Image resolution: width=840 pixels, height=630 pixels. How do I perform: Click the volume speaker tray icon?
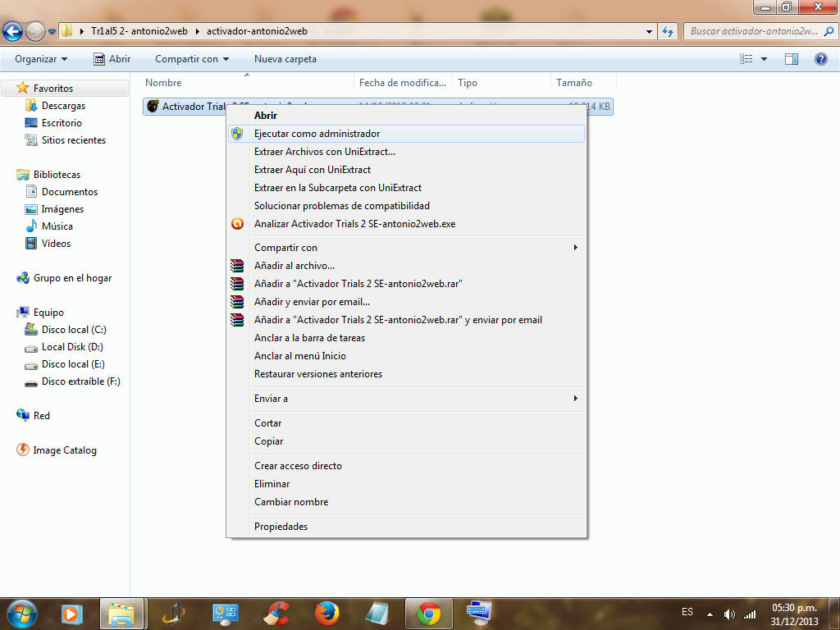[x=729, y=614]
